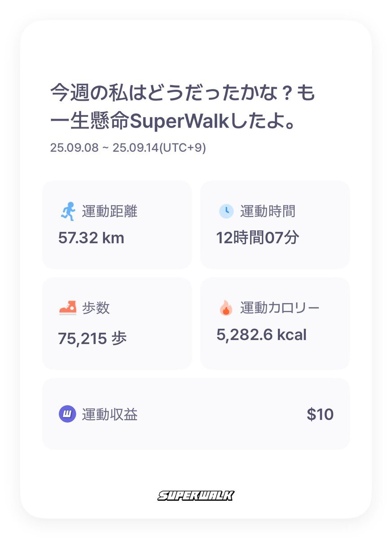
Task: Click the purple W token icon
Action: pos(67,414)
